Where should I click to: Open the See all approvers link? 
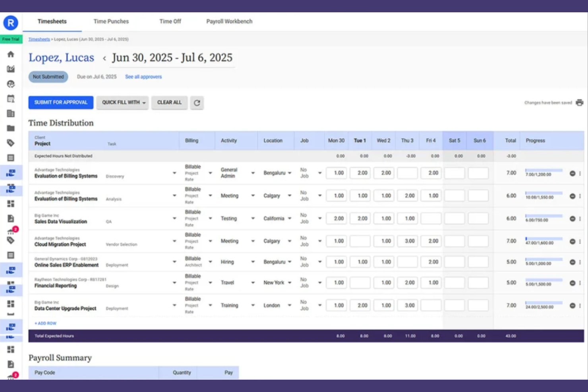point(143,77)
